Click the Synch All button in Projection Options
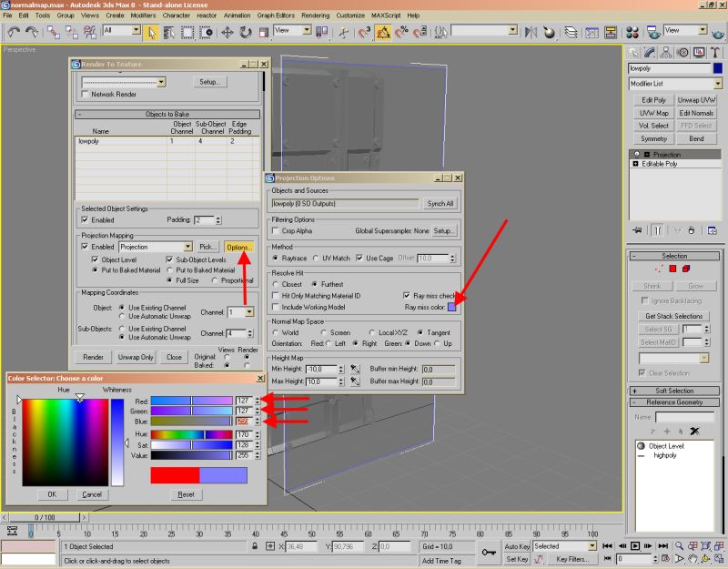Viewport: 728px width, 569px height. pos(441,203)
